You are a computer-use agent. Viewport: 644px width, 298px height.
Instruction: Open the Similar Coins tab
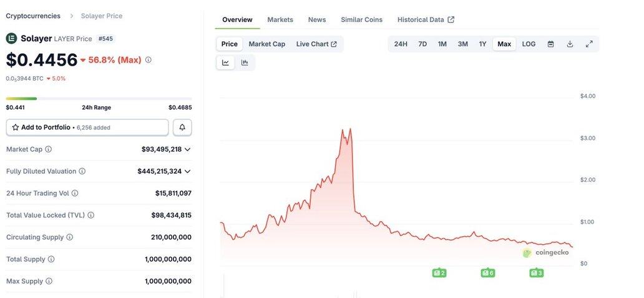361,20
